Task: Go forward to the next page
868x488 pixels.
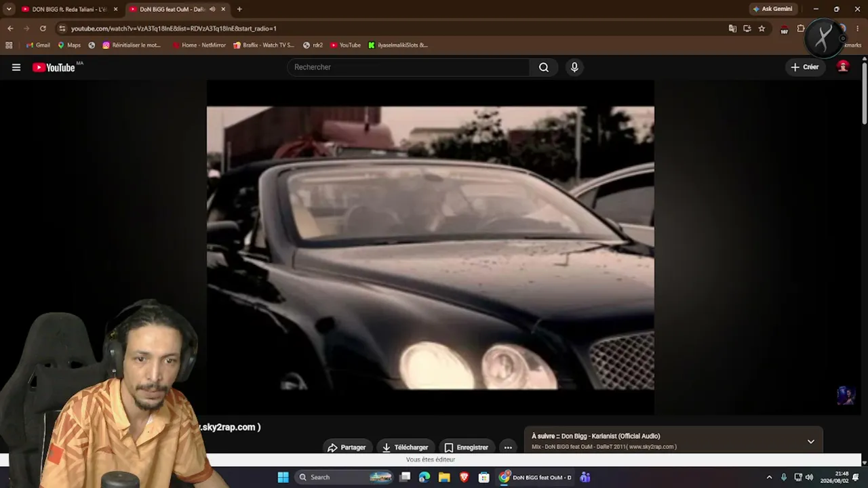Action: point(26,28)
